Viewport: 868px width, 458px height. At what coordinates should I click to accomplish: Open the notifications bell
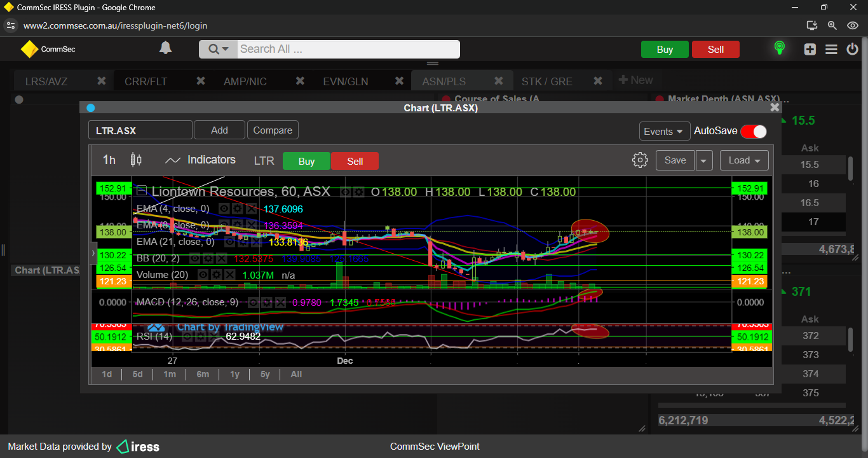pos(165,48)
